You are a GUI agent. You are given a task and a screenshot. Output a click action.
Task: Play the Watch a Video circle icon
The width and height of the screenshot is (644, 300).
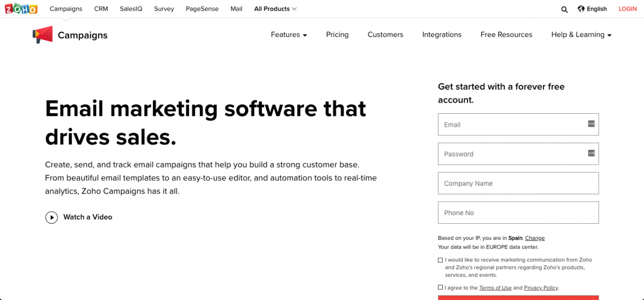coord(52,217)
